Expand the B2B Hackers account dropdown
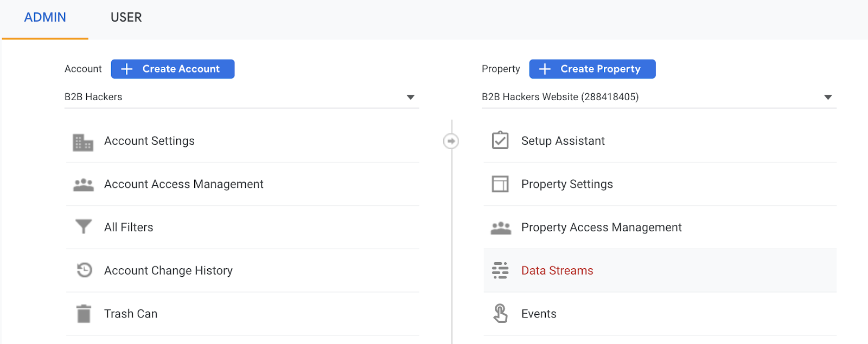Viewport: 868px width, 344px height. [410, 98]
